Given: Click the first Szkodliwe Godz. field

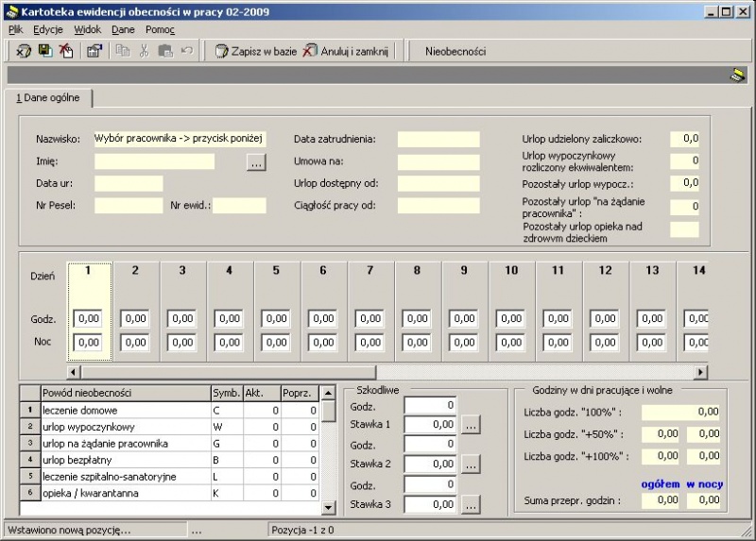Looking at the screenshot, I should pyautogui.click(x=430, y=406).
